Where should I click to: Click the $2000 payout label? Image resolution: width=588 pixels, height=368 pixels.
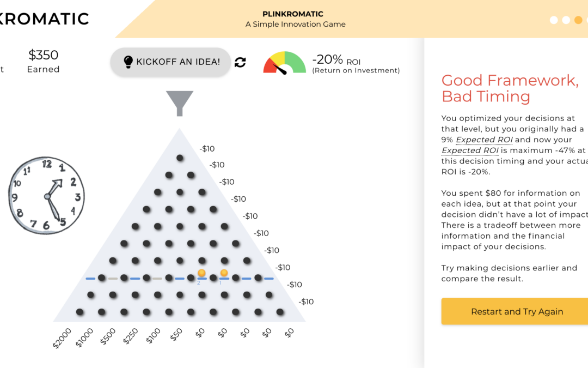(x=62, y=339)
